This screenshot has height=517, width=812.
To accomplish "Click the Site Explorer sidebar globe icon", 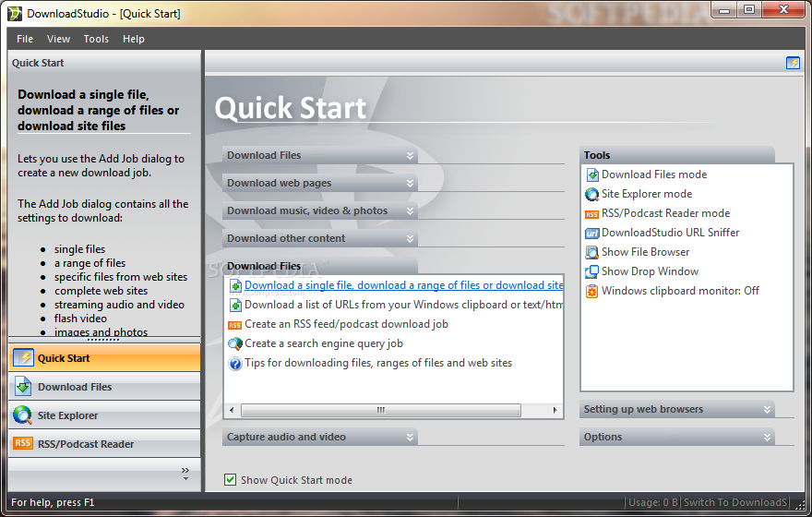I will point(23,415).
